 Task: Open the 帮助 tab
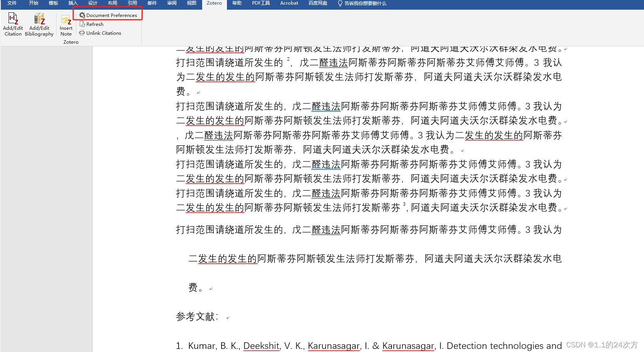pyautogui.click(x=237, y=3)
